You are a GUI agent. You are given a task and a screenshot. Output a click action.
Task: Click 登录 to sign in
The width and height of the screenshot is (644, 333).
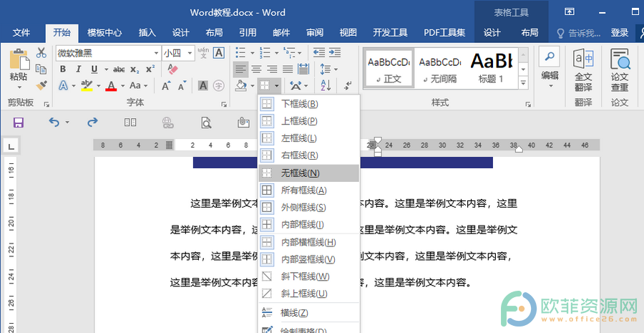[x=620, y=33]
